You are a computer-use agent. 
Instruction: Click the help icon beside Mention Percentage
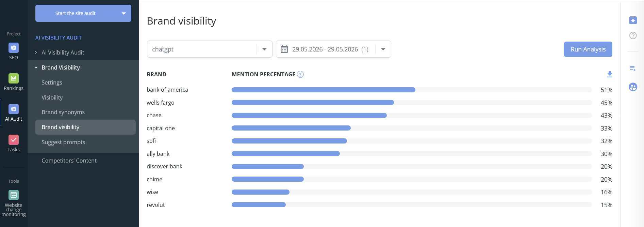[x=300, y=74]
